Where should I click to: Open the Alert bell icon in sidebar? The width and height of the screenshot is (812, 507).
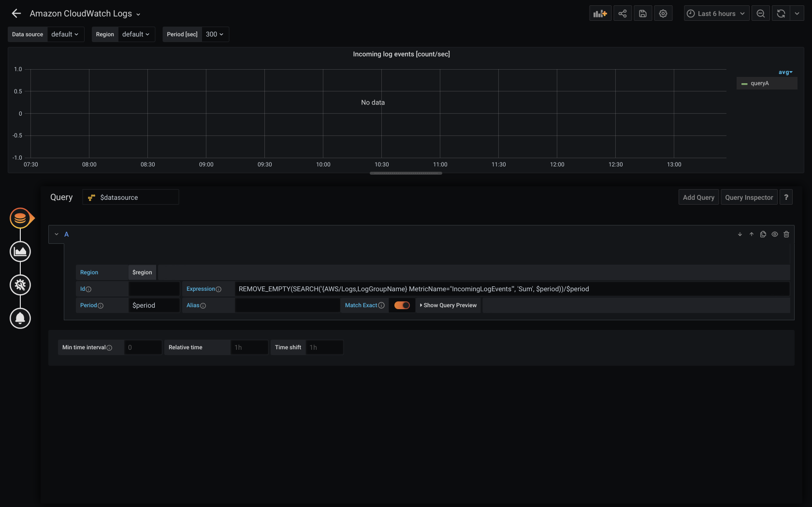point(20,318)
